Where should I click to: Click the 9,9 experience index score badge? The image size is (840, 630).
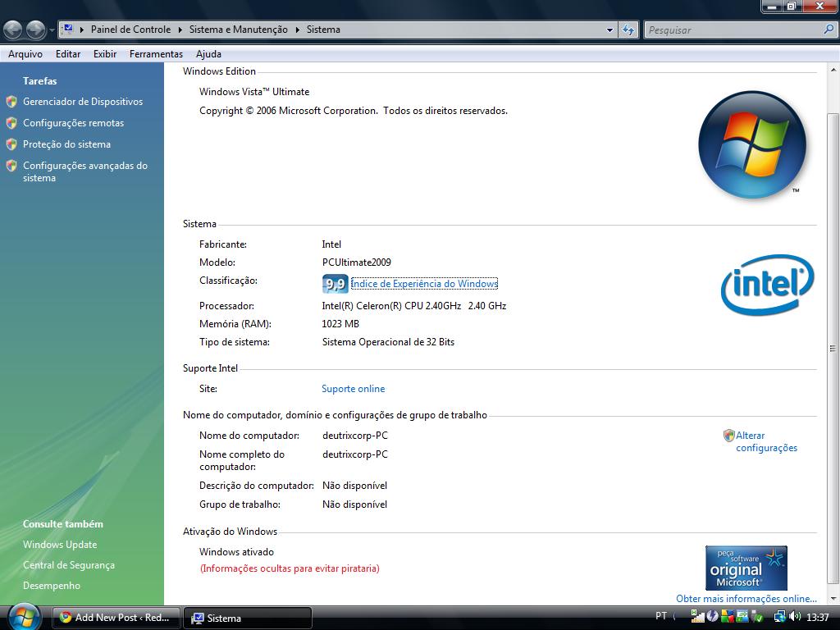335,283
